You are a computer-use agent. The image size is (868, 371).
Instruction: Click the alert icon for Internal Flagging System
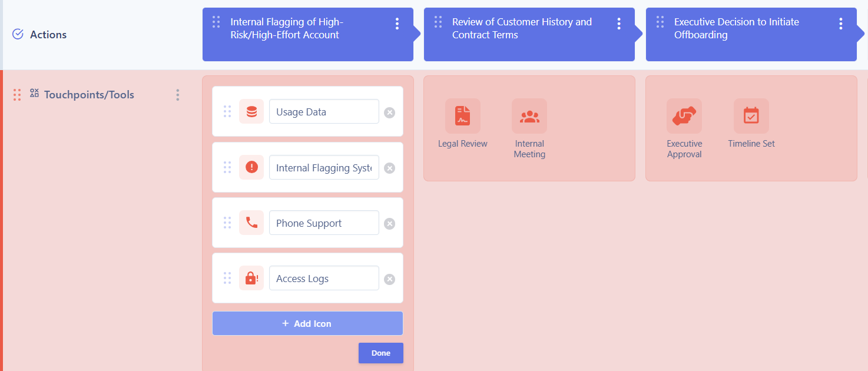[251, 167]
